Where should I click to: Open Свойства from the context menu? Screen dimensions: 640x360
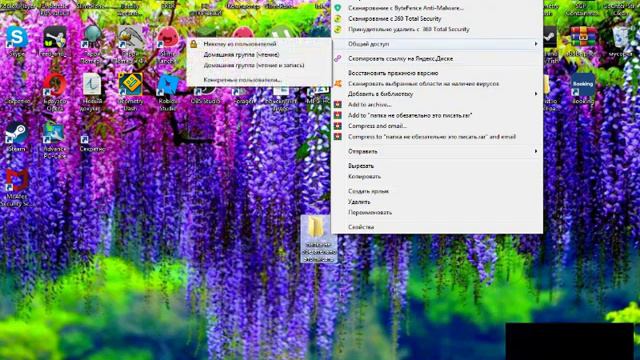click(437, 227)
